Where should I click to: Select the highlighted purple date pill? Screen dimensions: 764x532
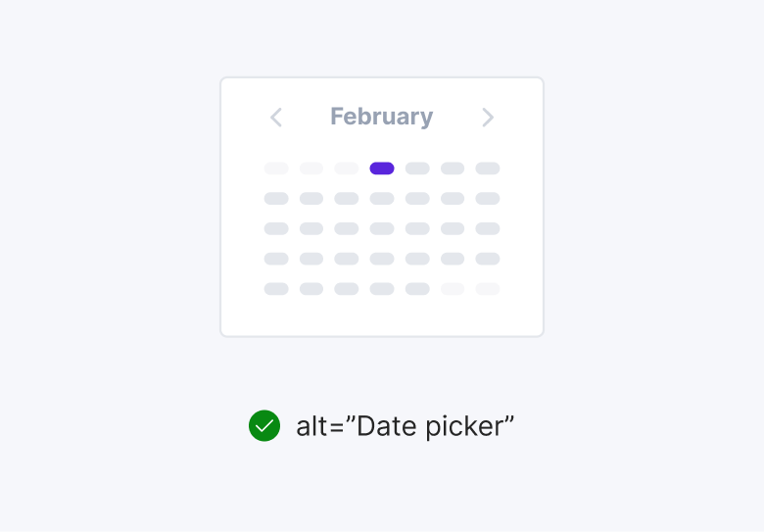tap(382, 169)
